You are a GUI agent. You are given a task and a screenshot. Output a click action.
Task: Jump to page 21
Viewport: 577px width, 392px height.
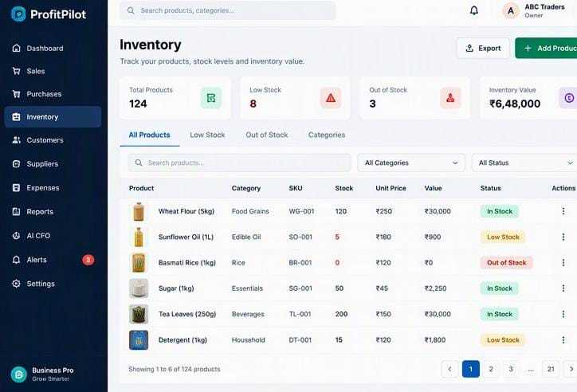pos(551,369)
